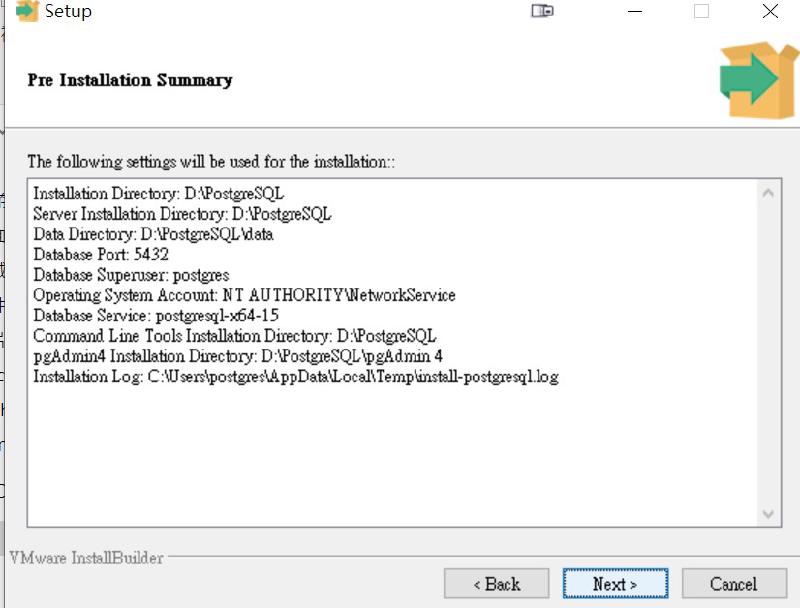This screenshot has width=800, height=608.
Task: Click the Installation Log path line
Action: coord(295,377)
